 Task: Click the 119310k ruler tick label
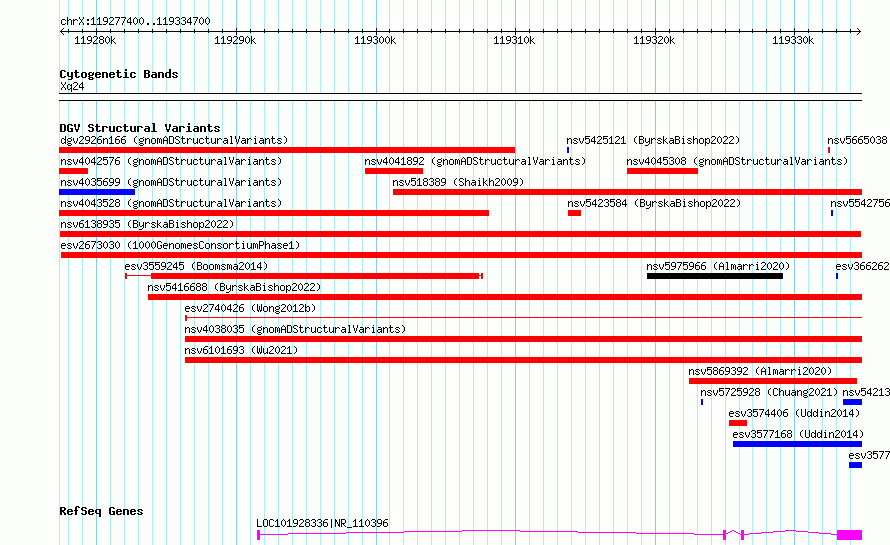(514, 40)
